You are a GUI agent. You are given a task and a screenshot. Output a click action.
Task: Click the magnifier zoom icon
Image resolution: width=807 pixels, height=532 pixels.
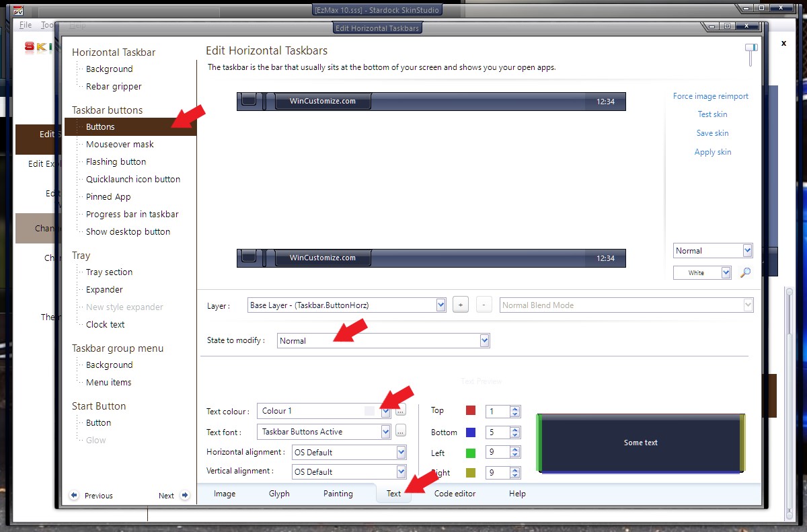(x=745, y=272)
